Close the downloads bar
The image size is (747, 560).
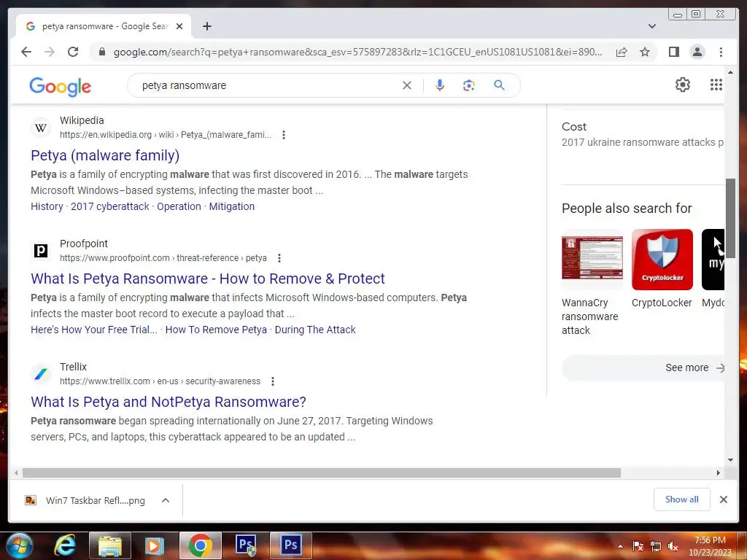tap(723, 499)
